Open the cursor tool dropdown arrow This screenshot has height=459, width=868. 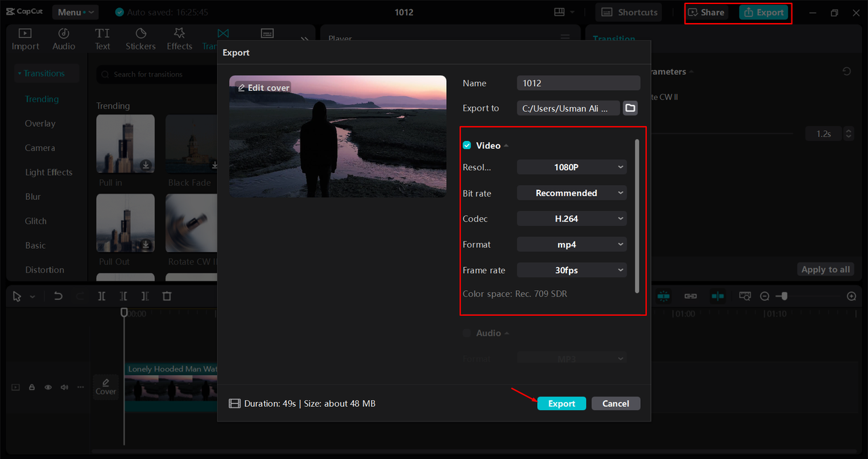(33, 297)
